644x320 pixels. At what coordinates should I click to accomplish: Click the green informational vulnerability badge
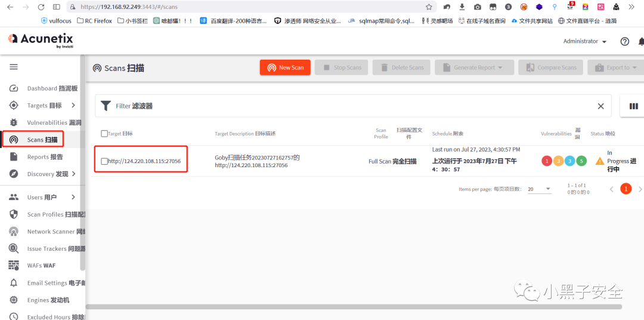click(x=581, y=161)
